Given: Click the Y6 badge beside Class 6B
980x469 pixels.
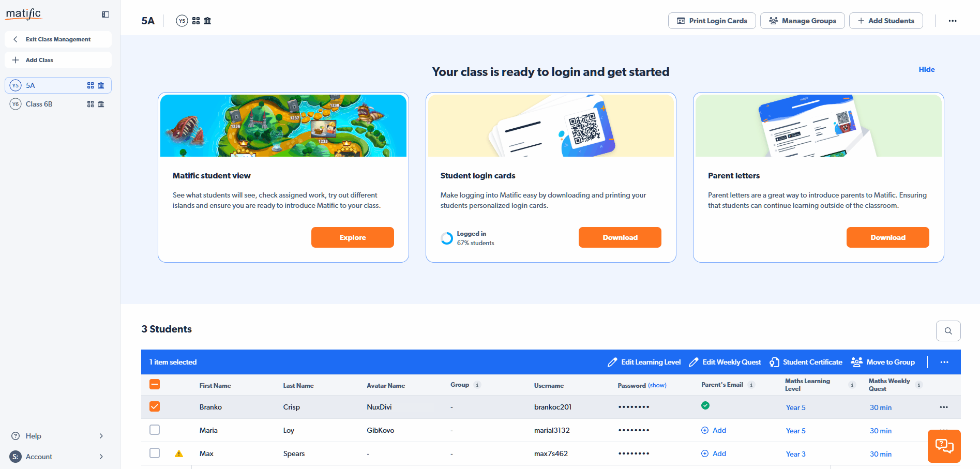Looking at the screenshot, I should (16, 104).
